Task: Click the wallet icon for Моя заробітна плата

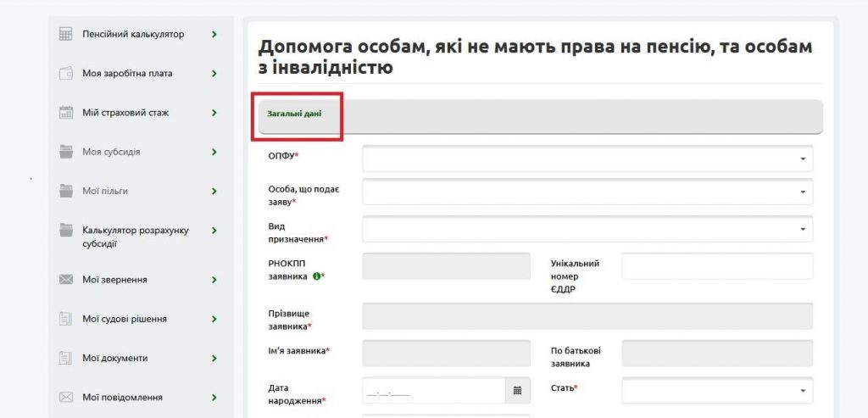Action: tap(66, 74)
